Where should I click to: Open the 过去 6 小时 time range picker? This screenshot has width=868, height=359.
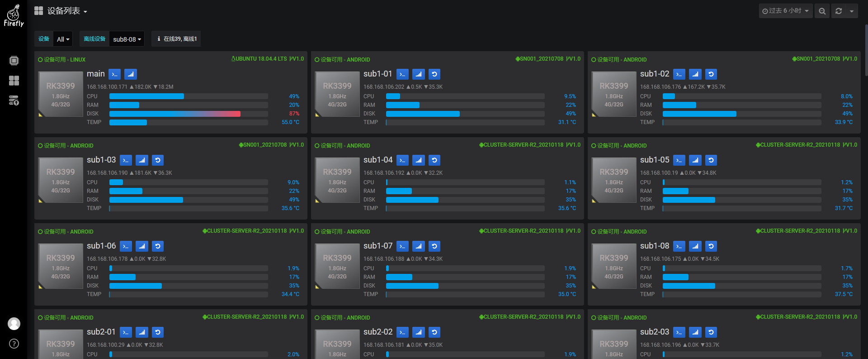point(785,11)
